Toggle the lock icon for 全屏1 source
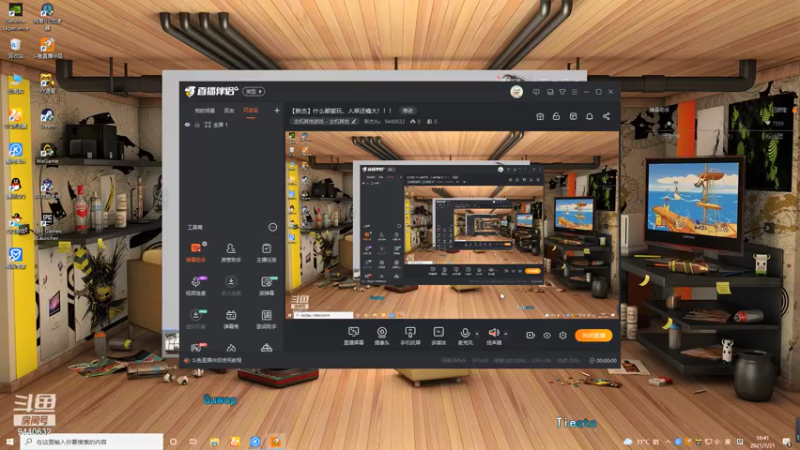 tap(197, 124)
